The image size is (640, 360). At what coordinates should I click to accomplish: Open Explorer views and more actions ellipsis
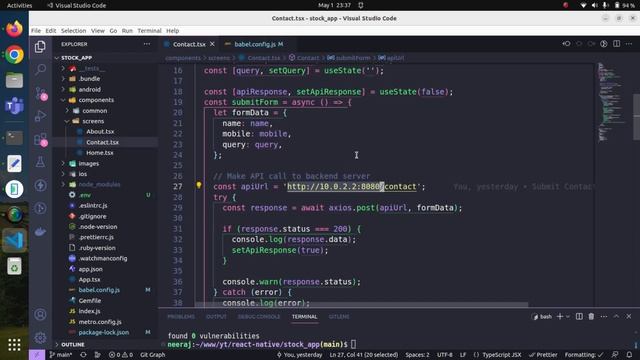click(147, 44)
